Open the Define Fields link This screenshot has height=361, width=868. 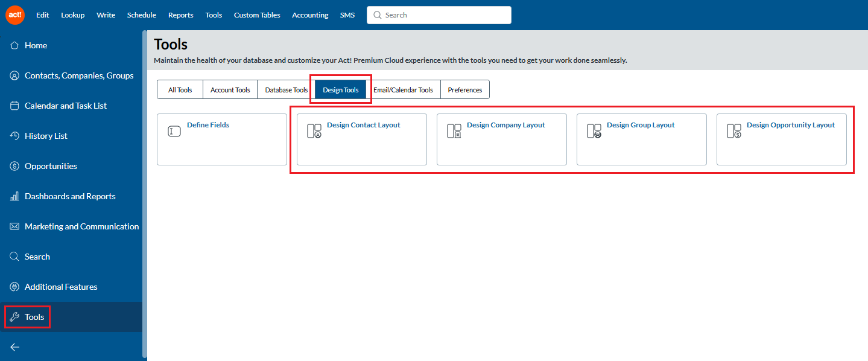(208, 125)
